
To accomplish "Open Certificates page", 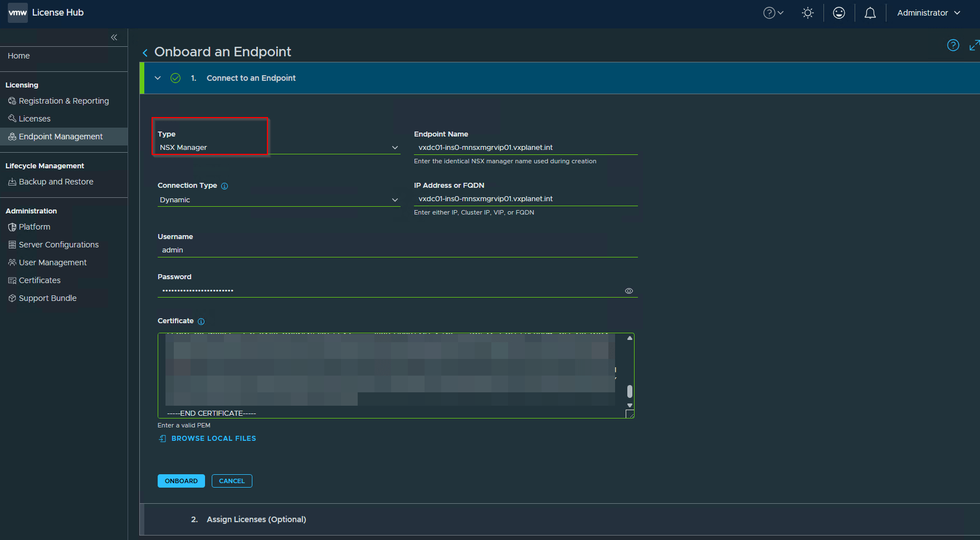I will (x=40, y=280).
